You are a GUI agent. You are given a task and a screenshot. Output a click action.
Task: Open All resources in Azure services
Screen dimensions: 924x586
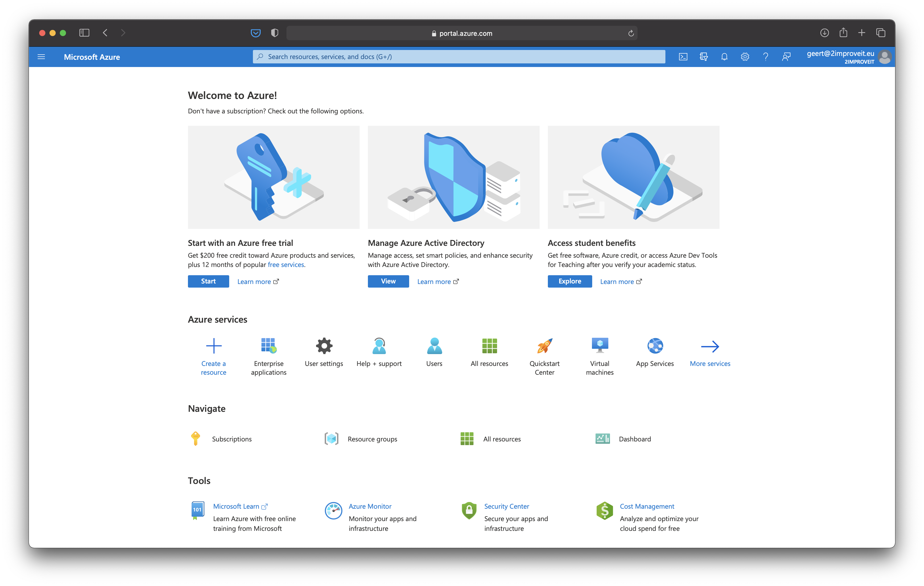tap(490, 346)
